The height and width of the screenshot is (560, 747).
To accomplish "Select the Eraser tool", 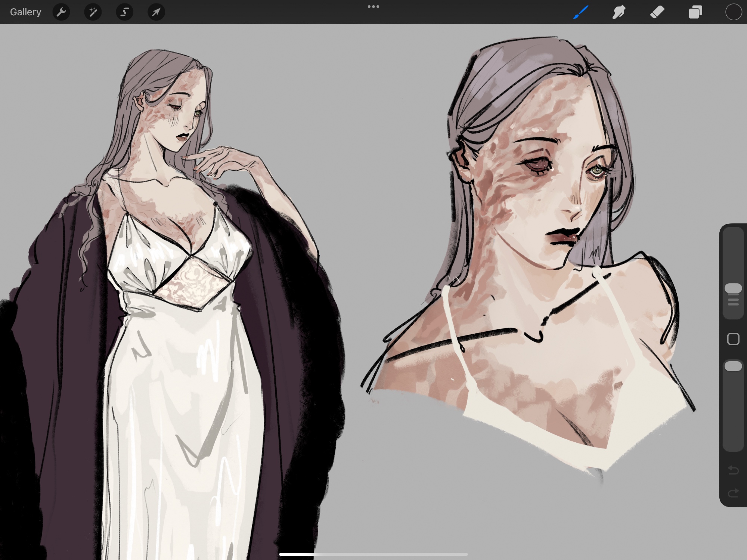I will [x=657, y=12].
